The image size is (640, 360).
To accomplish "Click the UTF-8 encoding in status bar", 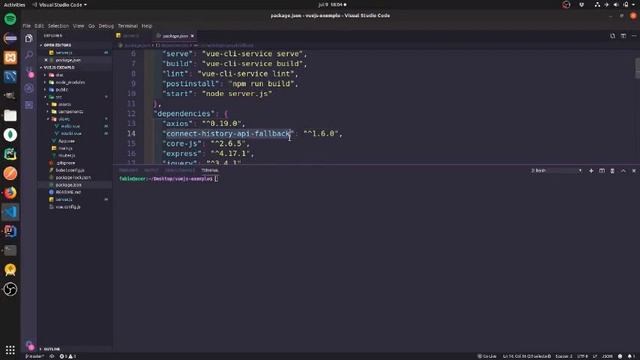I will coord(582,356).
